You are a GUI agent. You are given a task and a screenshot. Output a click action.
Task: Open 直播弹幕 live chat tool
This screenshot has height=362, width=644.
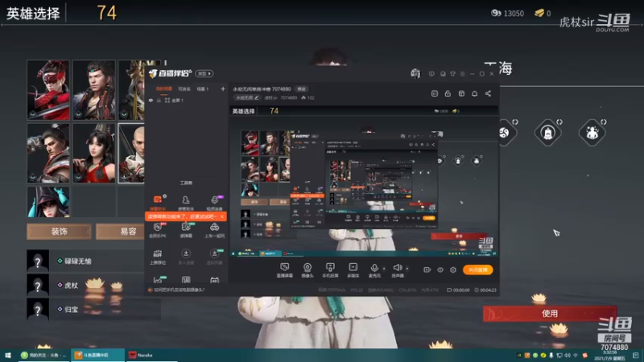coord(284,270)
